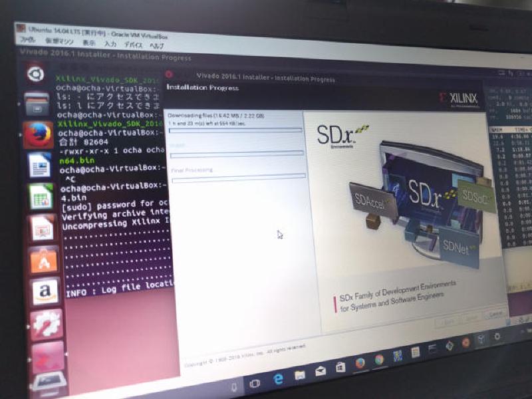Image resolution: width=532 pixels, height=399 pixels.
Task: Open Windows Store from the taskbar
Action: click(340, 366)
